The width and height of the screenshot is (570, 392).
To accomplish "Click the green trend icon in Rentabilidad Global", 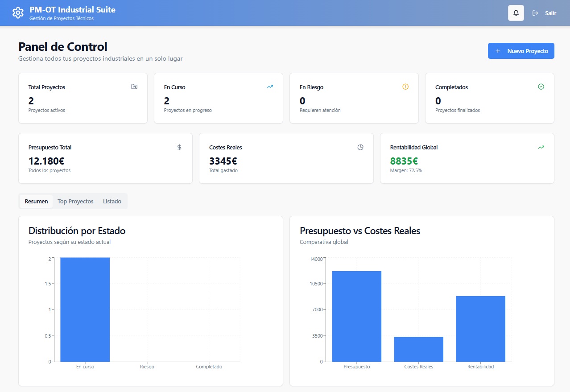I will pyautogui.click(x=541, y=147).
